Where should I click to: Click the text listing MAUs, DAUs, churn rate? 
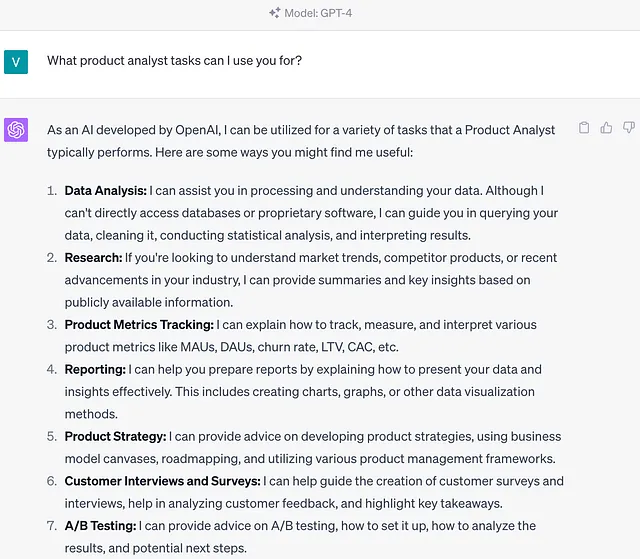(x=231, y=347)
